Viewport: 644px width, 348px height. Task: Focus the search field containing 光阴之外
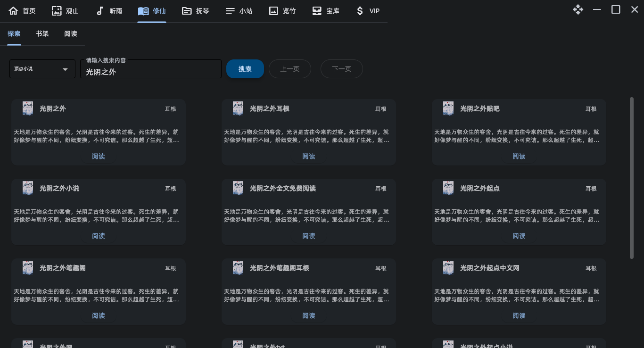point(151,69)
